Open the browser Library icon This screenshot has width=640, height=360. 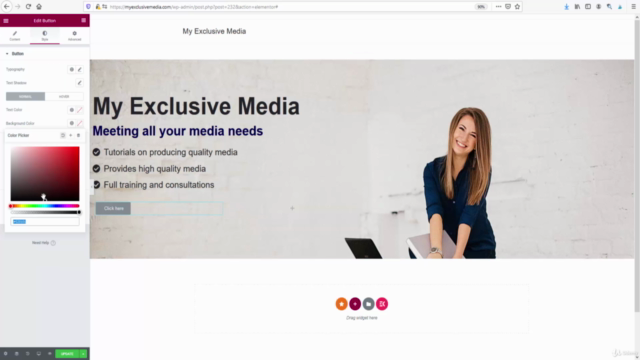click(x=577, y=7)
